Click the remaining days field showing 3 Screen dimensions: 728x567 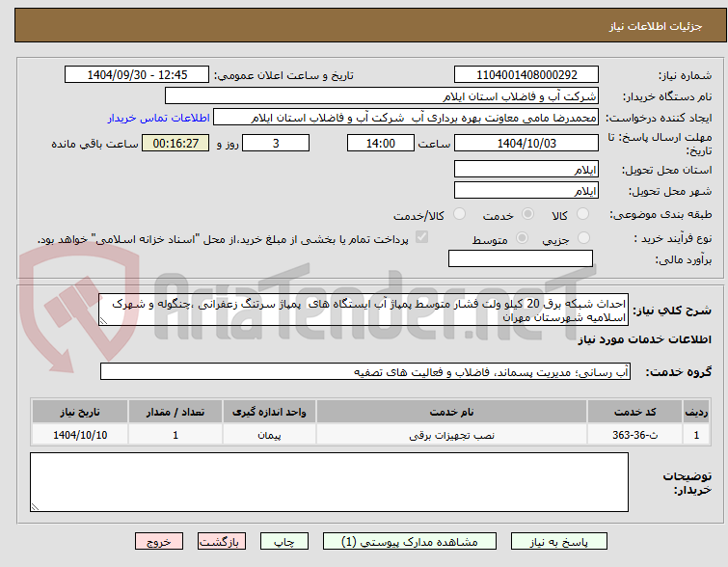[x=276, y=143]
